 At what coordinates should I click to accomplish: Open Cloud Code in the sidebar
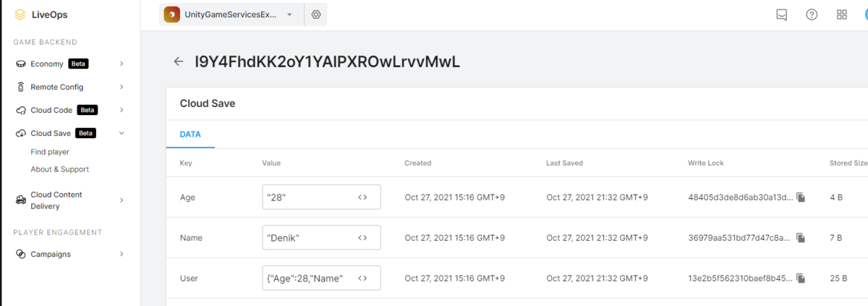[x=51, y=110]
